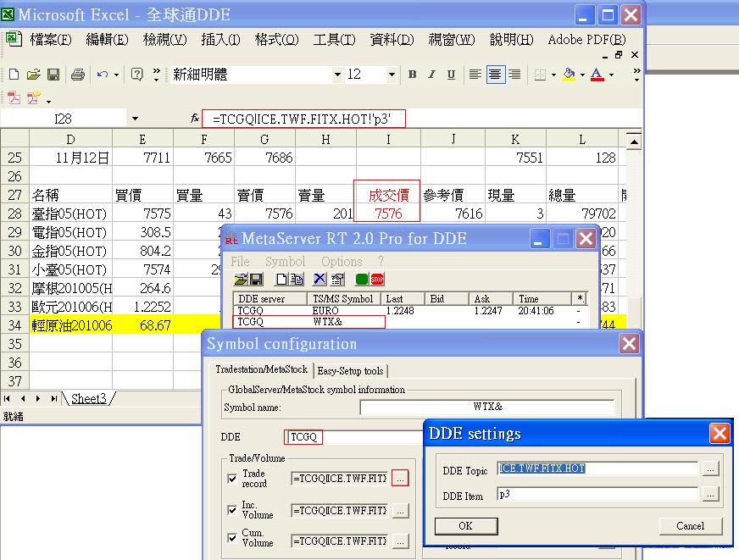Align cell text left
The width and height of the screenshot is (739, 560).
pyautogui.click(x=475, y=75)
